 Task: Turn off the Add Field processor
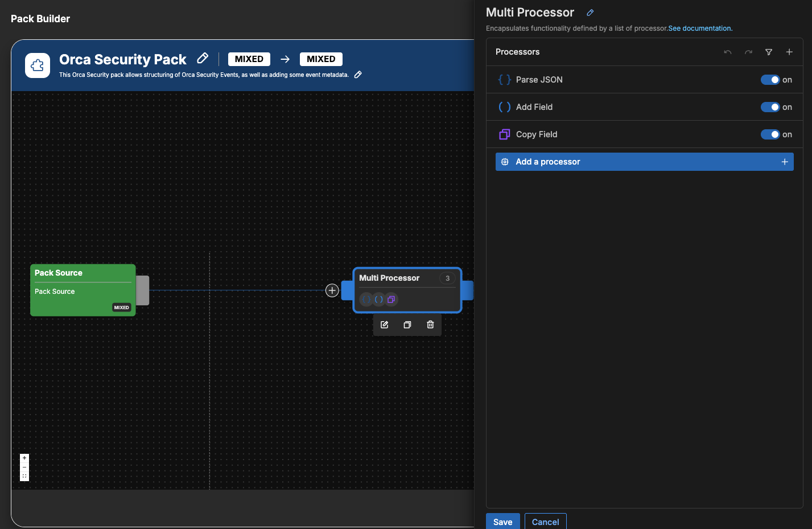click(770, 107)
